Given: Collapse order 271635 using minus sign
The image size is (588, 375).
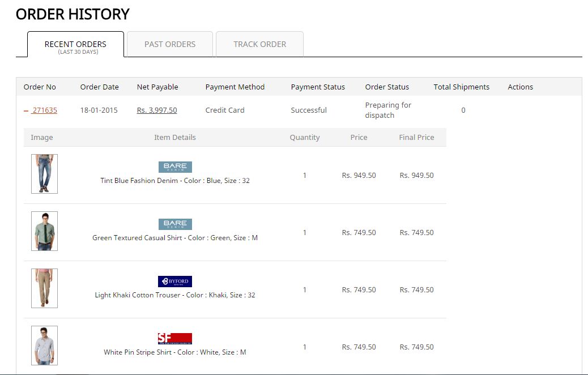Looking at the screenshot, I should coord(26,111).
